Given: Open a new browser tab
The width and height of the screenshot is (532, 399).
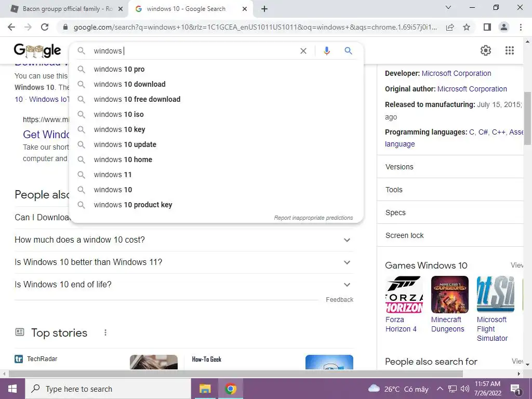Looking at the screenshot, I should pos(264,9).
